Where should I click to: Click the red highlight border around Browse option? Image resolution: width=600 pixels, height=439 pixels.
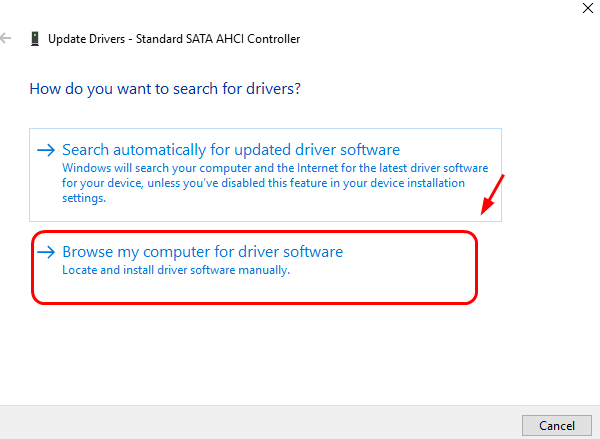click(477, 266)
